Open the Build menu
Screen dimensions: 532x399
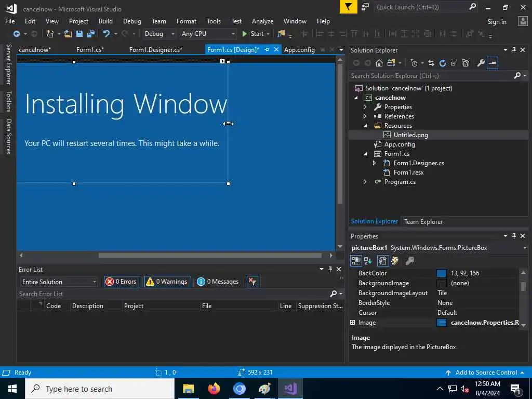click(105, 21)
